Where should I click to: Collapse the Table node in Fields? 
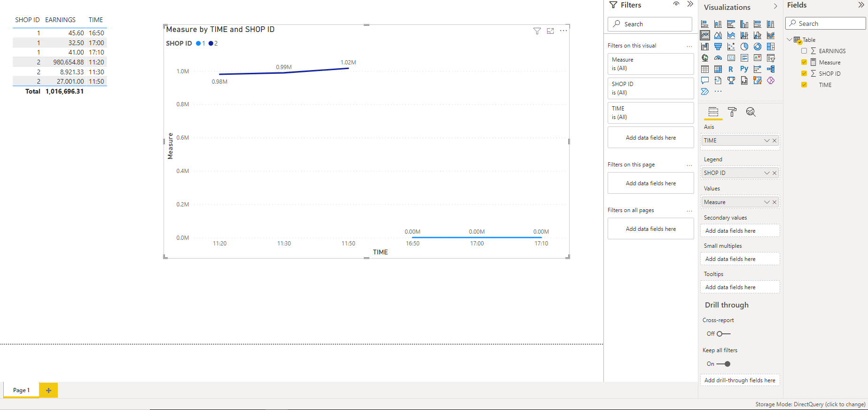click(790, 39)
